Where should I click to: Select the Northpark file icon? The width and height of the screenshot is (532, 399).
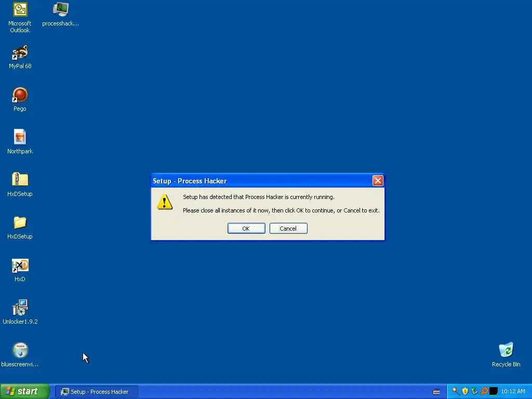pos(20,142)
